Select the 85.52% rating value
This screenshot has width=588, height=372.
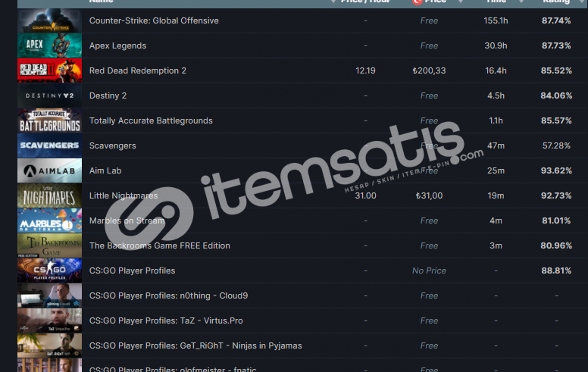pyautogui.click(x=556, y=70)
